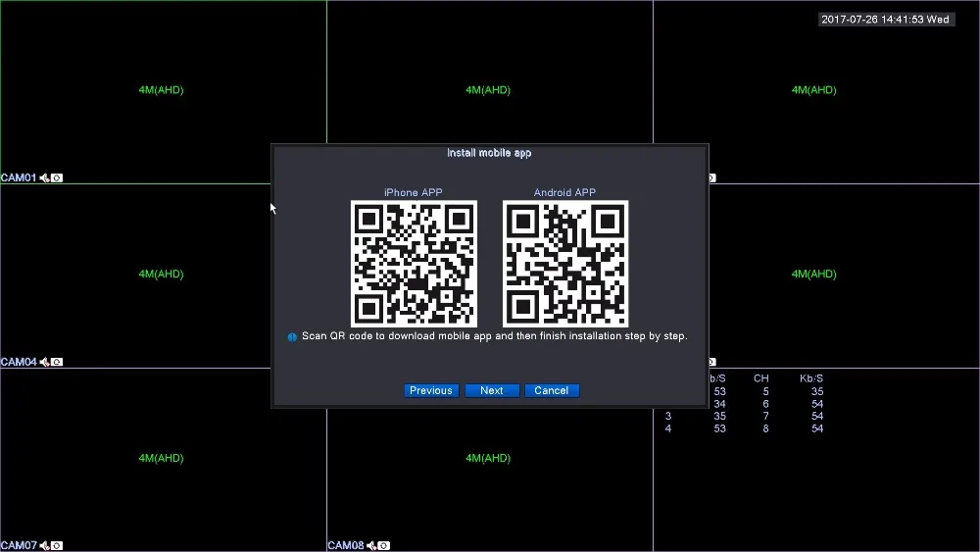The height and width of the screenshot is (552, 980).
Task: Select the CAM04 channel label
Action: [x=19, y=362]
